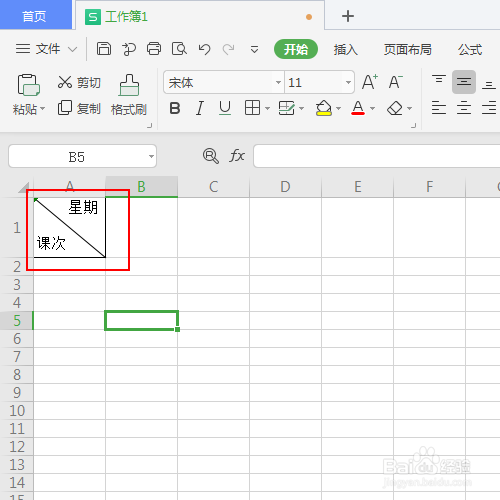Center text horizontally
The width and height of the screenshot is (500, 500).
[x=464, y=108]
